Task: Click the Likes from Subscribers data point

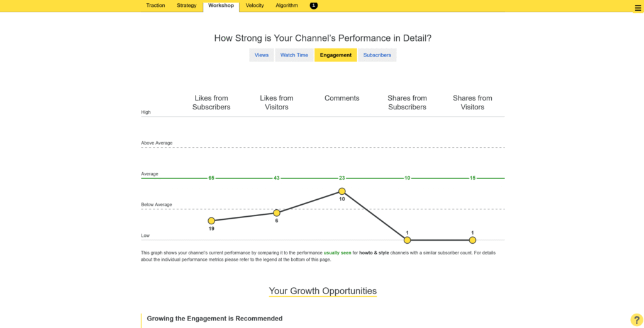Action: [211, 221]
